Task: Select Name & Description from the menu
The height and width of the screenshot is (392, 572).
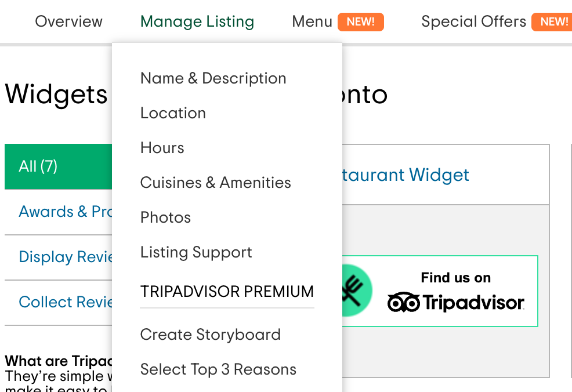Action: tap(213, 78)
